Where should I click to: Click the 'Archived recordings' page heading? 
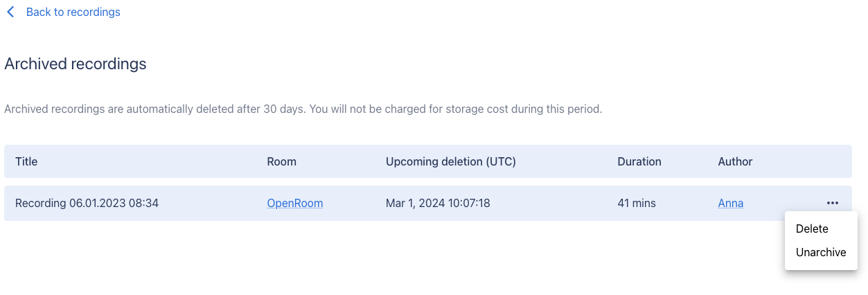76,64
